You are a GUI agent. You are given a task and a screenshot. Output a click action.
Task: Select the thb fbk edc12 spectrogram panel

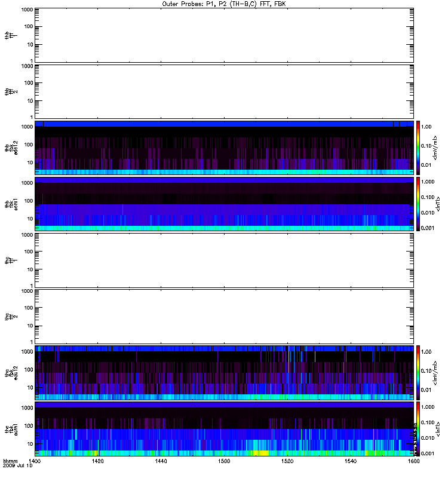[225, 148]
